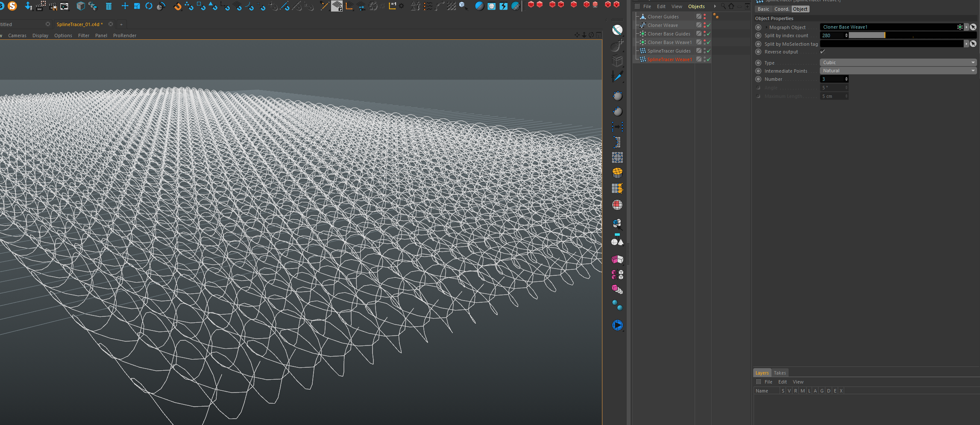Image resolution: width=980 pixels, height=425 pixels.
Task: Add a new document tab with the plus button
Action: tap(121, 24)
